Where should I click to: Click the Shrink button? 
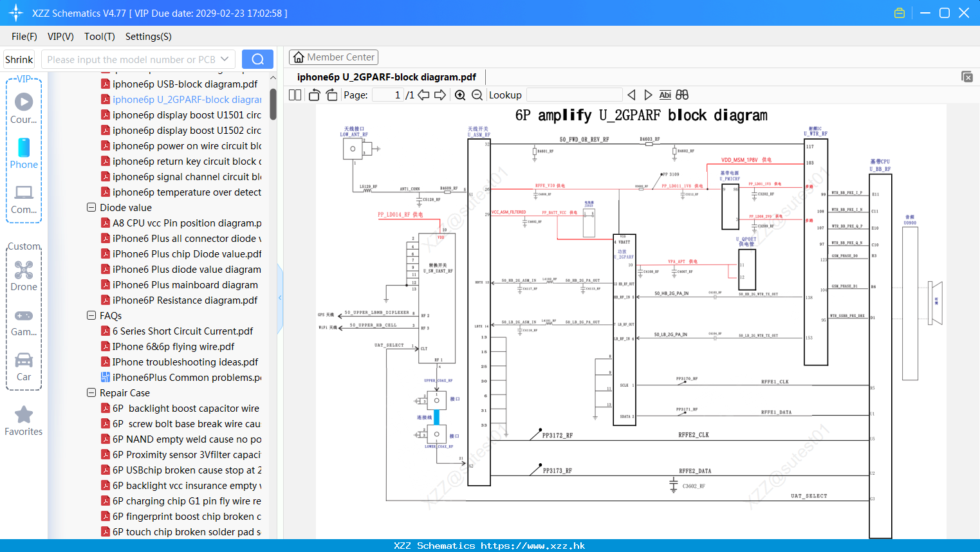point(19,59)
